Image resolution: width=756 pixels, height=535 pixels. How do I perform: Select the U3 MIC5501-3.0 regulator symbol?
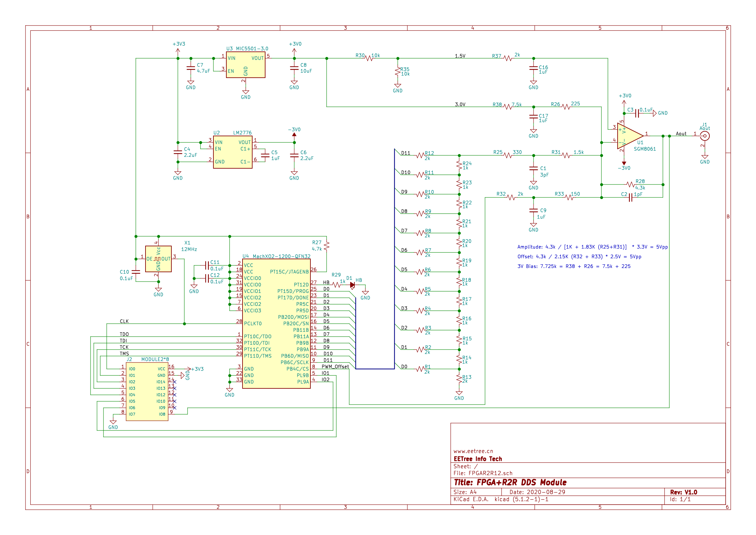(x=246, y=65)
